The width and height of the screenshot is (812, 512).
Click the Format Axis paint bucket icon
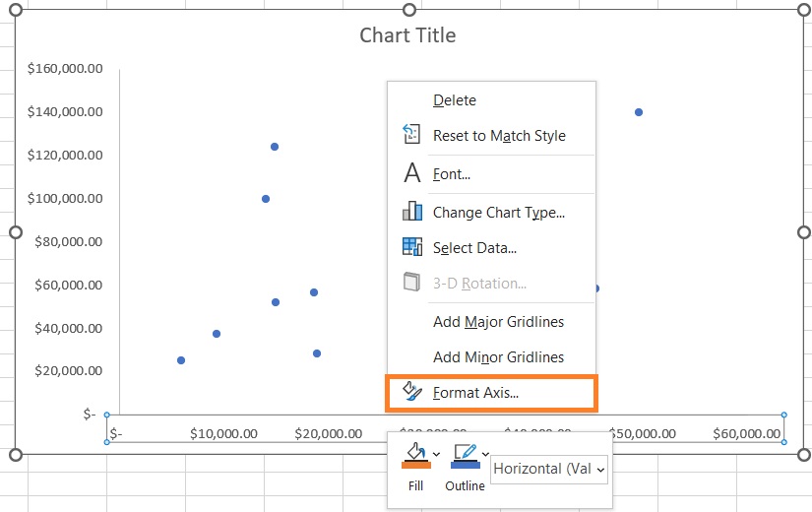click(412, 391)
